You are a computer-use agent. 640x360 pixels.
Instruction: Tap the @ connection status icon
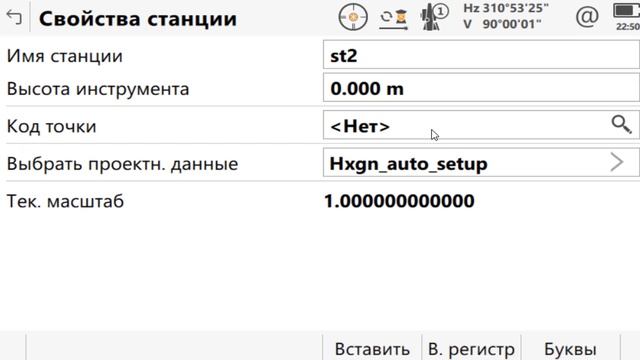pyautogui.click(x=587, y=17)
